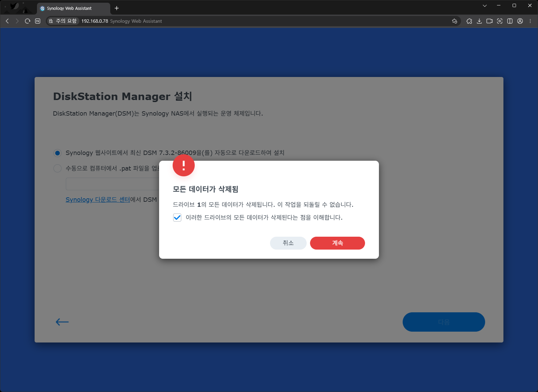This screenshot has width=538, height=392.
Task: Select manual .pat file upload radio option
Action: pyautogui.click(x=58, y=169)
